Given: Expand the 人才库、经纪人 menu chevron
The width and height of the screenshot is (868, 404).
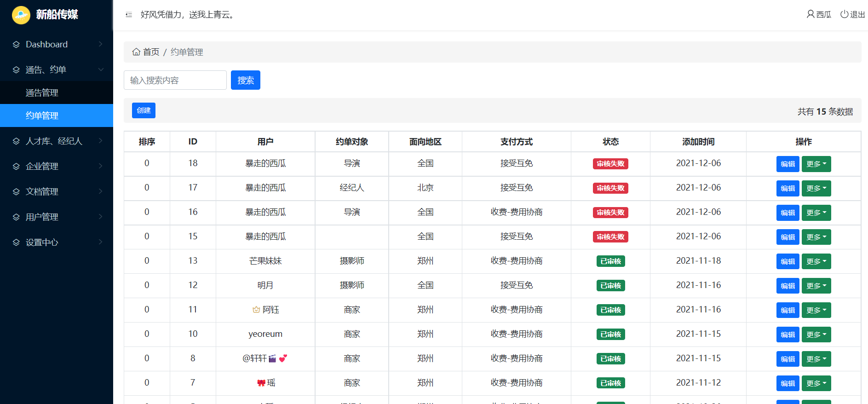Looking at the screenshot, I should [x=101, y=141].
